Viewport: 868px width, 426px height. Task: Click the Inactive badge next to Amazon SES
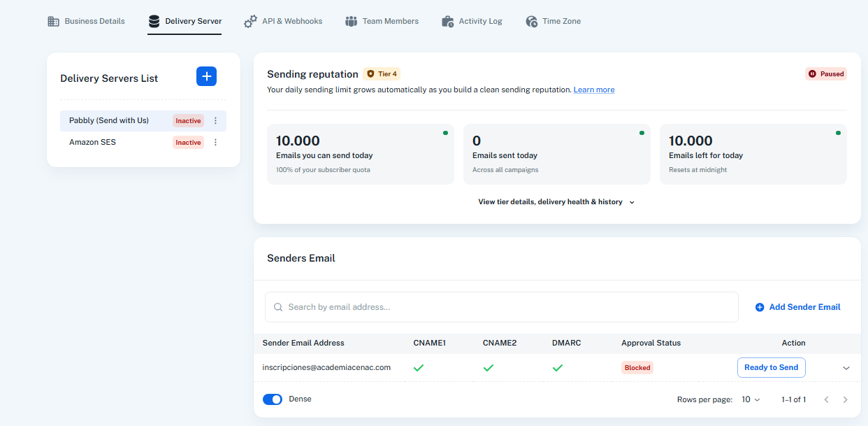pyautogui.click(x=188, y=142)
